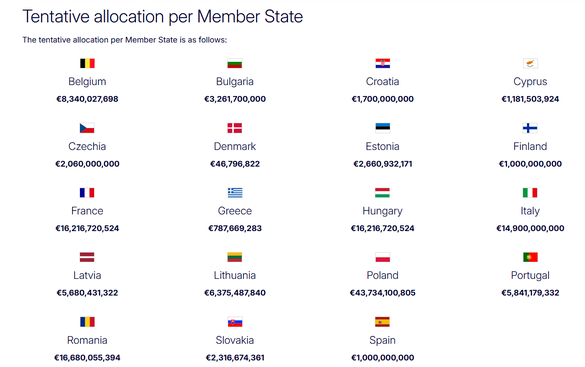Select Romania's €16,680,055,394 allocation
The image size is (585, 367).
point(87,358)
